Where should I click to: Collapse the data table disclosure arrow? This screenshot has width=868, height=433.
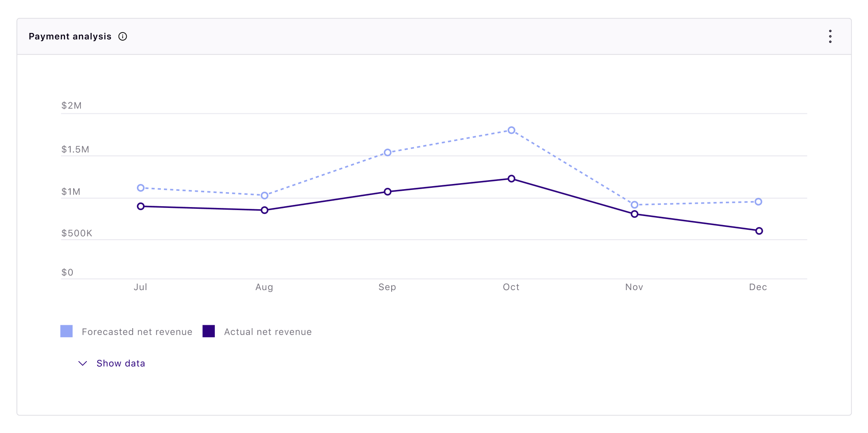[x=83, y=364]
